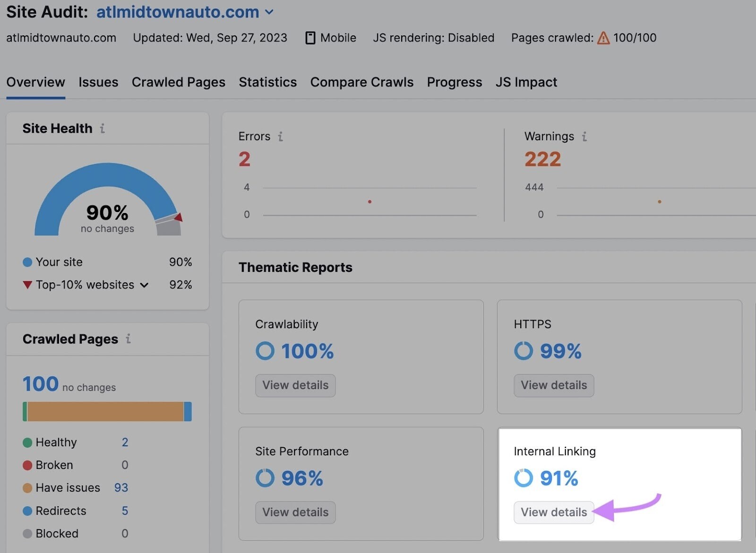Select the Have issues count
This screenshot has height=553, width=756.
tap(121, 487)
